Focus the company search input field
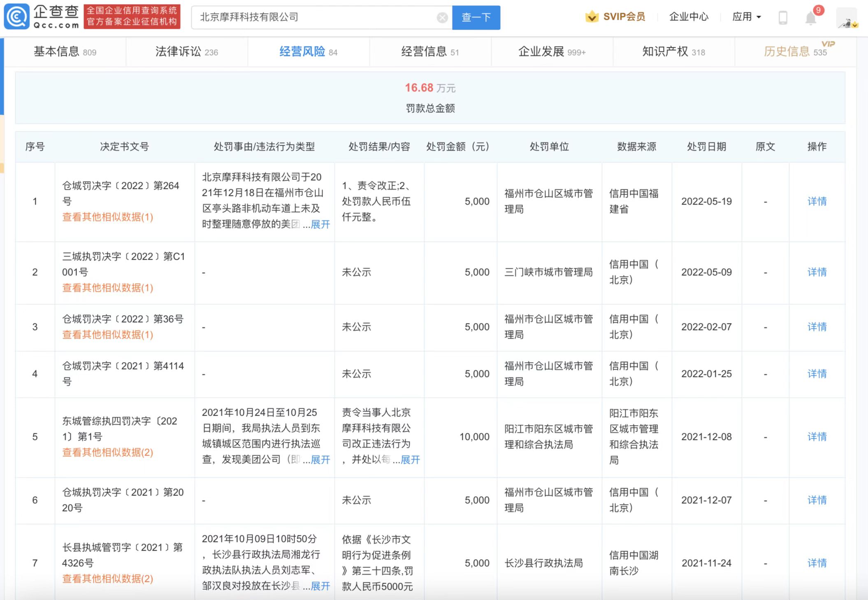Image resolution: width=868 pixels, height=600 pixels. coord(313,18)
